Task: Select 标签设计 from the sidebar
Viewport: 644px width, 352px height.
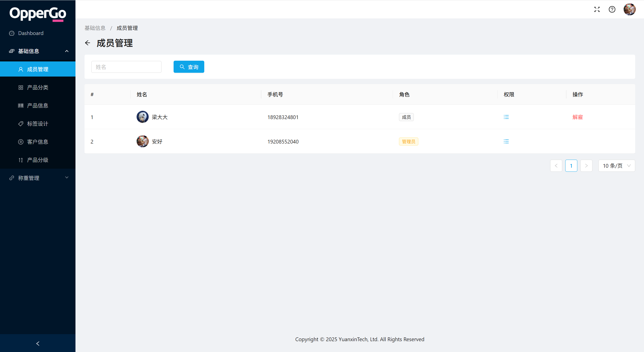Action: point(38,124)
